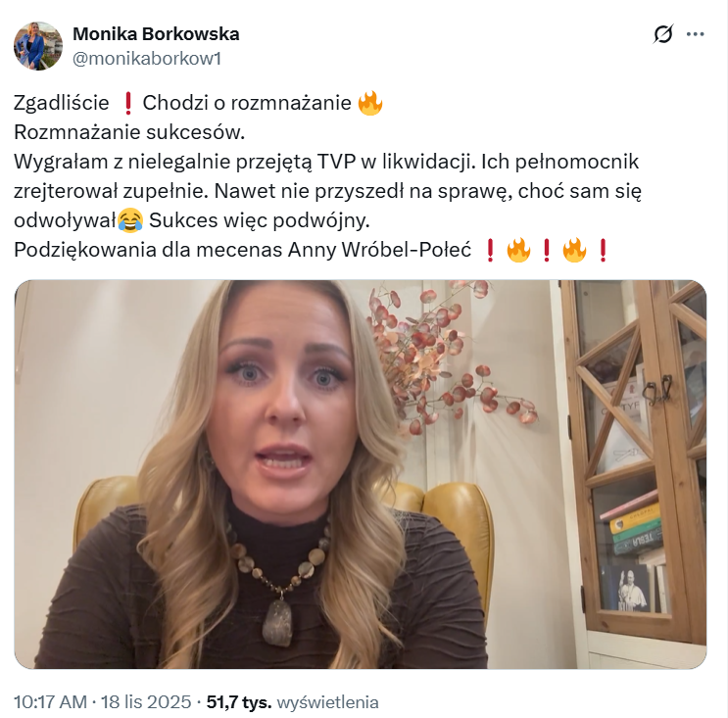Click the tweet text mentioning TVP w likwidacji
The height and width of the screenshot is (718, 728).
(x=327, y=162)
